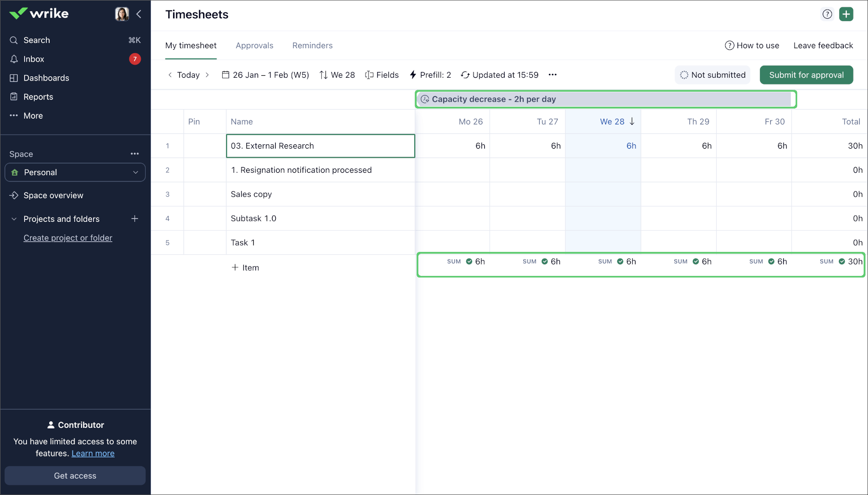Collapse the Projects and folders section
Viewport: 868px width, 495px height.
tap(14, 219)
